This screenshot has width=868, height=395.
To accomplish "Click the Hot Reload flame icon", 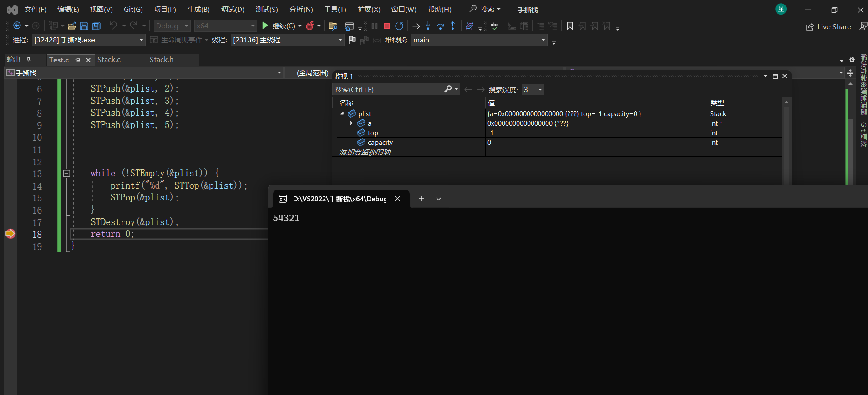I will click(310, 26).
